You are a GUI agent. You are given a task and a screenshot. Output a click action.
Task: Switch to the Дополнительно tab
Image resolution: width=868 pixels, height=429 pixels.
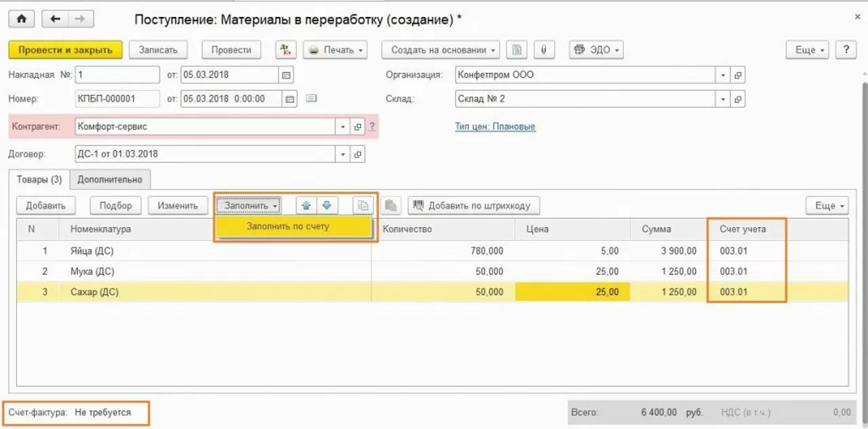point(110,180)
